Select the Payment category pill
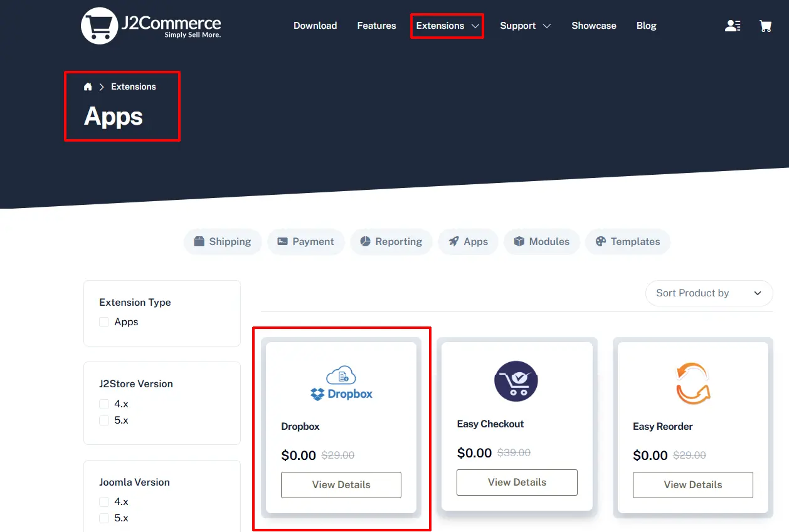The image size is (789, 532). (x=306, y=241)
